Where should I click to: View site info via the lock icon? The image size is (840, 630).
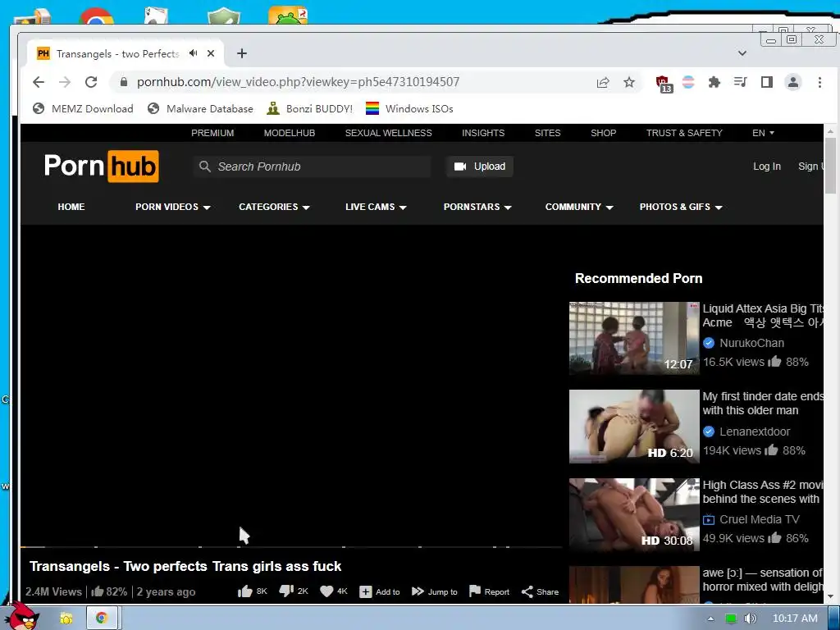coord(124,82)
